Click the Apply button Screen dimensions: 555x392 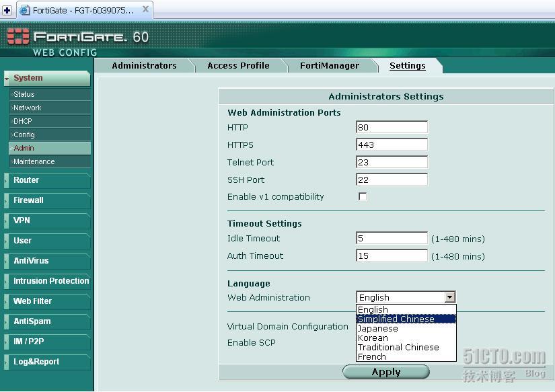[386, 373]
